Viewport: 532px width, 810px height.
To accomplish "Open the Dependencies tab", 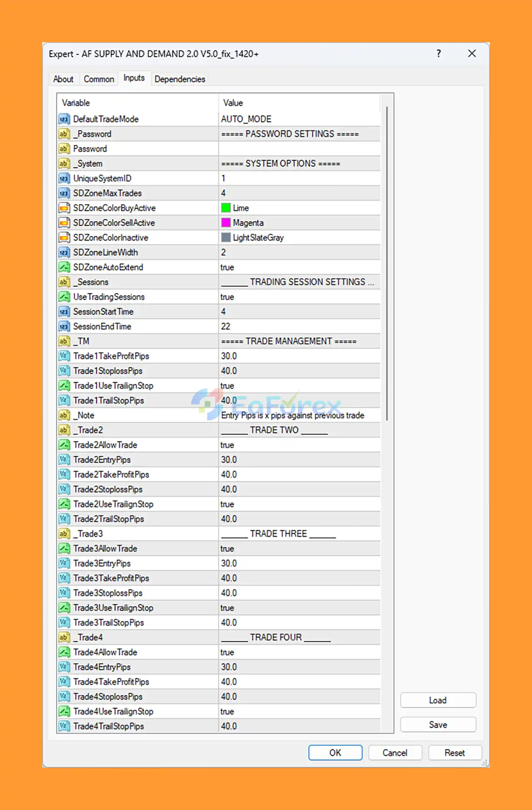I will coord(180,79).
